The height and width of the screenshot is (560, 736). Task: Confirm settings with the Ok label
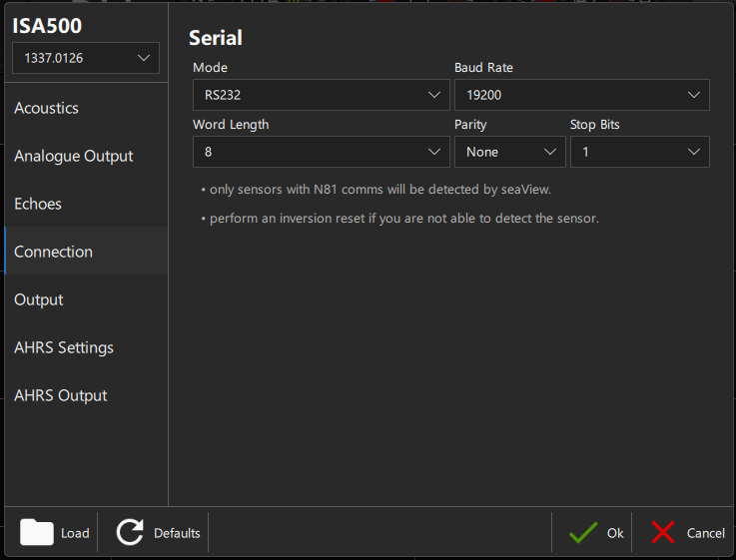[615, 533]
